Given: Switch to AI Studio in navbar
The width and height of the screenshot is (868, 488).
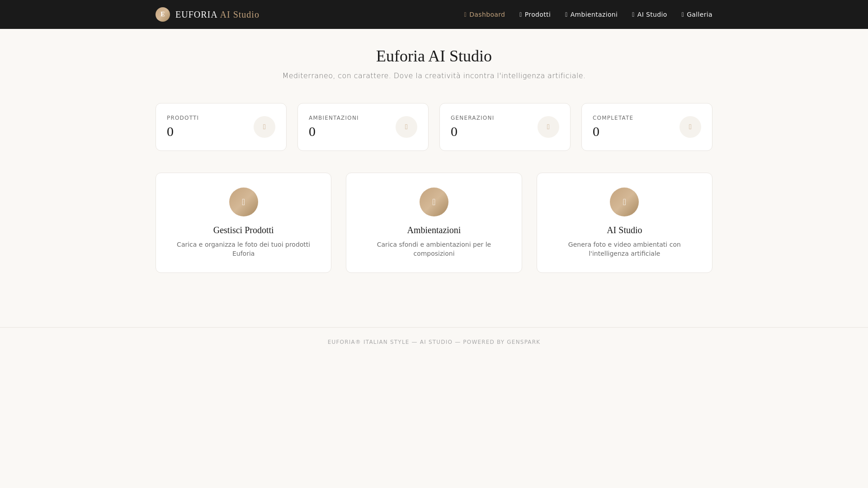Looking at the screenshot, I should click(x=649, y=14).
